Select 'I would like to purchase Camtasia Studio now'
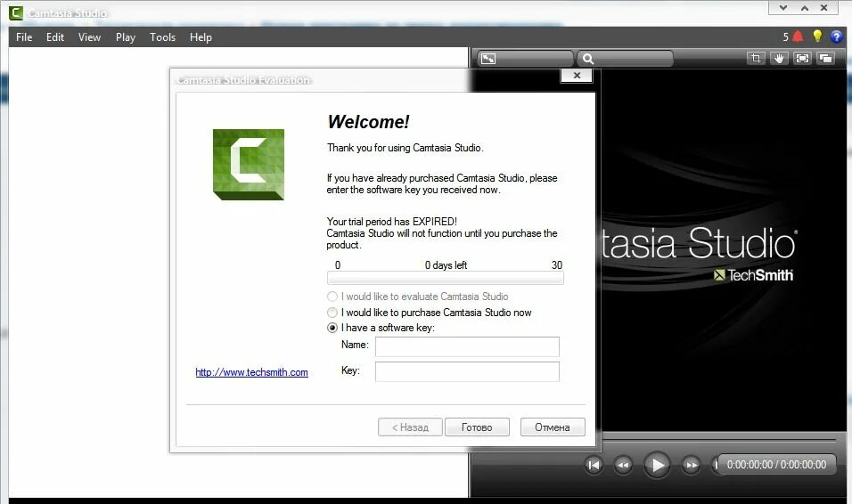Image resolution: width=852 pixels, height=504 pixels. tap(430, 313)
